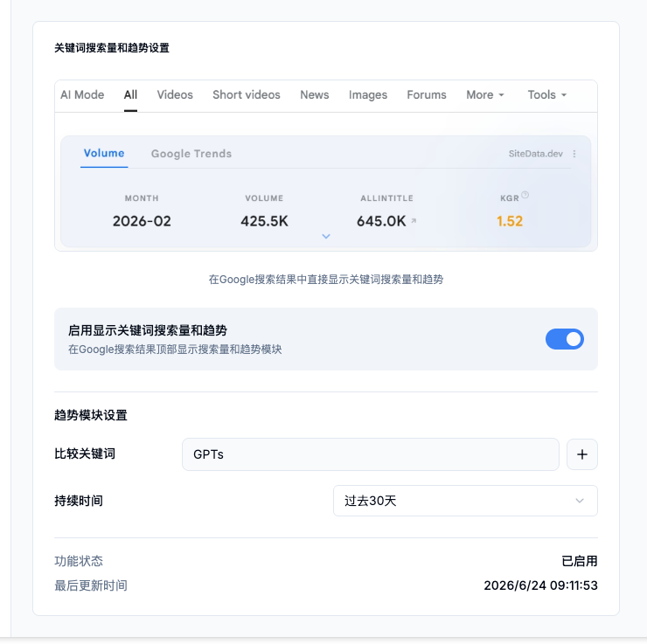Open the Short videos tab

[247, 95]
